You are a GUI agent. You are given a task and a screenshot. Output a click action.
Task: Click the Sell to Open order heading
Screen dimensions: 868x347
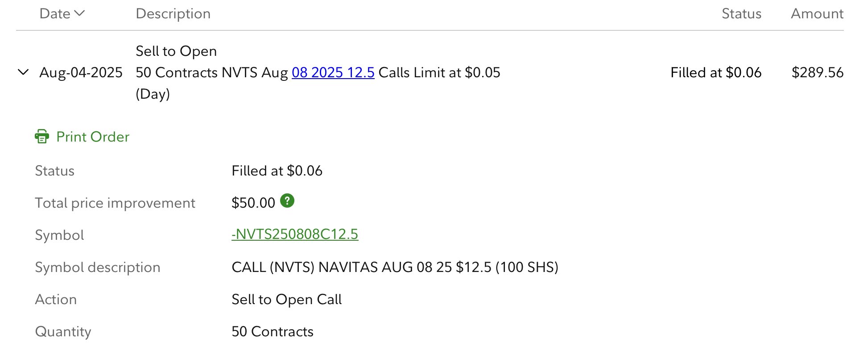[x=176, y=51]
